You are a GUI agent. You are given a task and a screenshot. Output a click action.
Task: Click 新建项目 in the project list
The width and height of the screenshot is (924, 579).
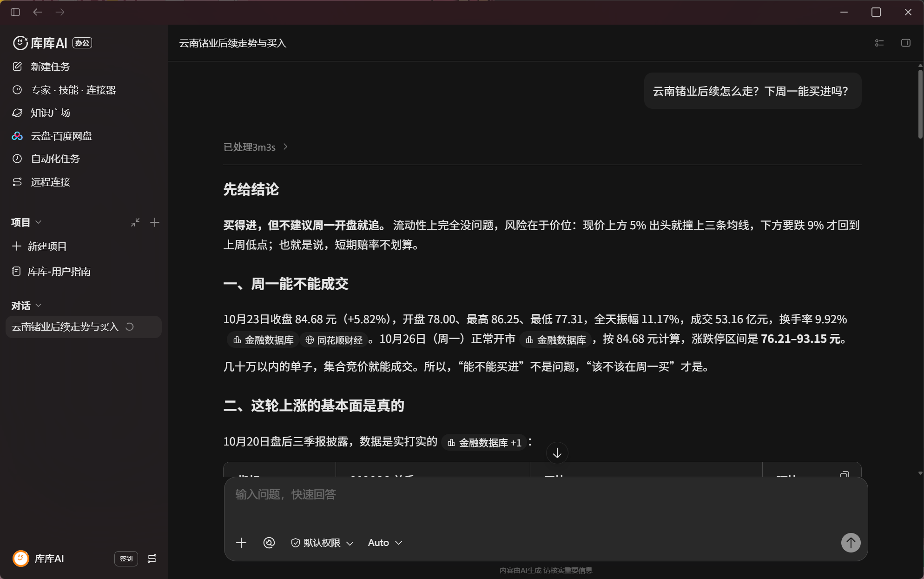pos(39,246)
